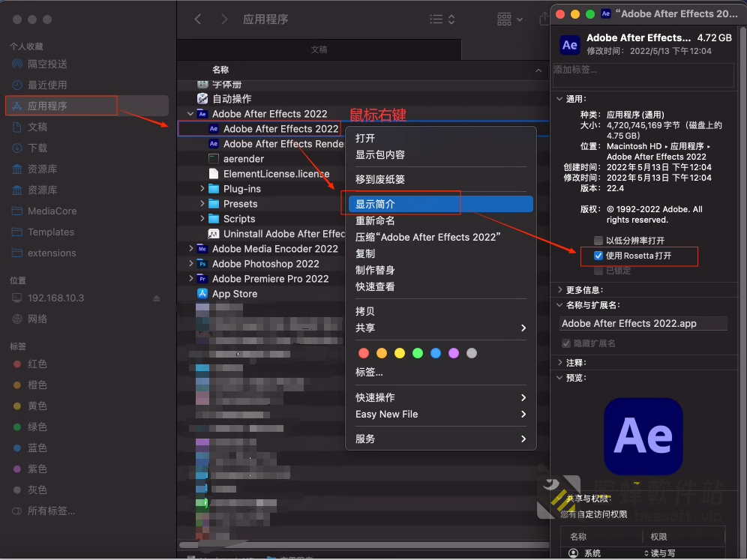The width and height of the screenshot is (747, 560).
Task: Click the Adobe After Effects 2022.app name field
Action: coord(643,323)
